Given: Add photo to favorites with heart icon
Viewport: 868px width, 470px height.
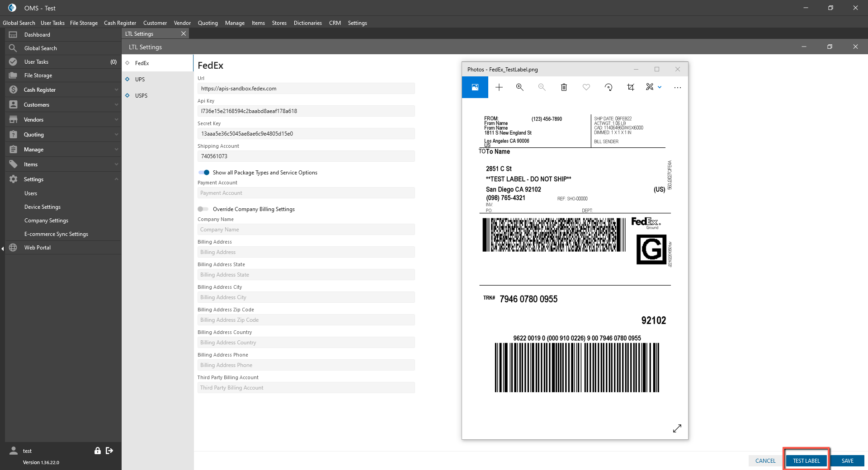Looking at the screenshot, I should pyautogui.click(x=586, y=87).
